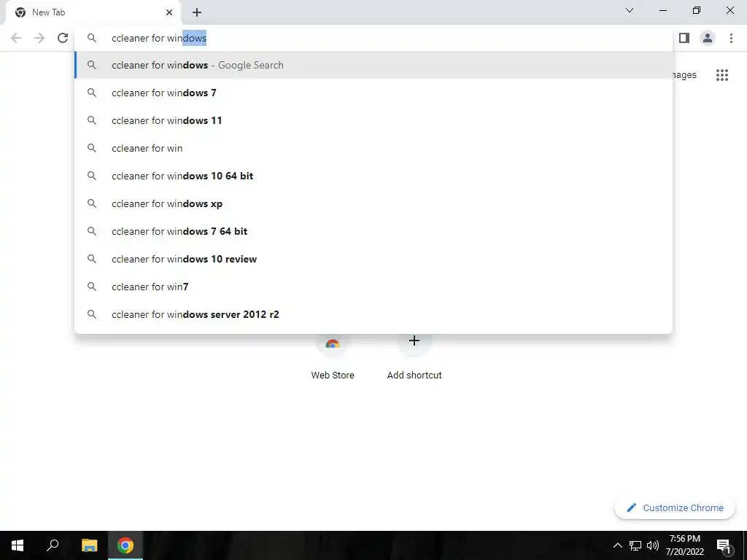Select 'ccleaner for windows server 2012 r2'
The image size is (747, 560).
373,314
